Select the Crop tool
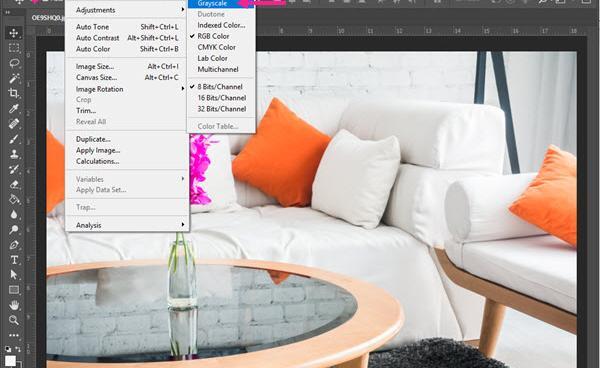 (14, 93)
